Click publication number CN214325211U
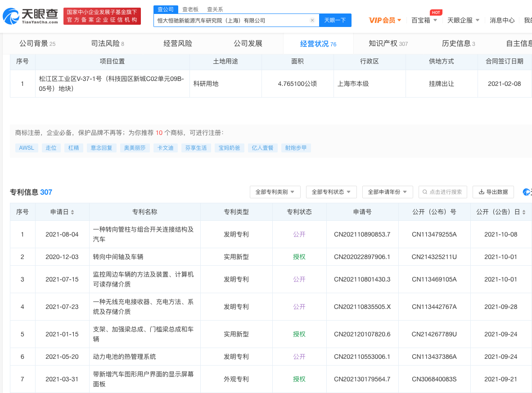Viewport: 532px width, 393px height. click(x=434, y=257)
